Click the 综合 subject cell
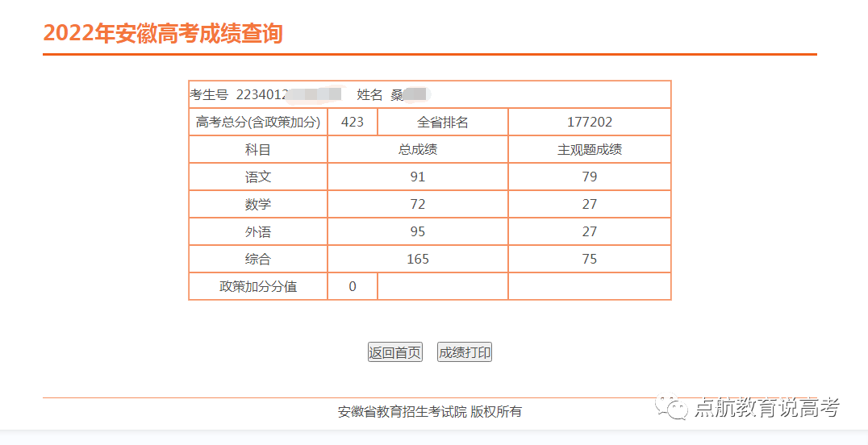This screenshot has height=445, width=868. (x=258, y=259)
